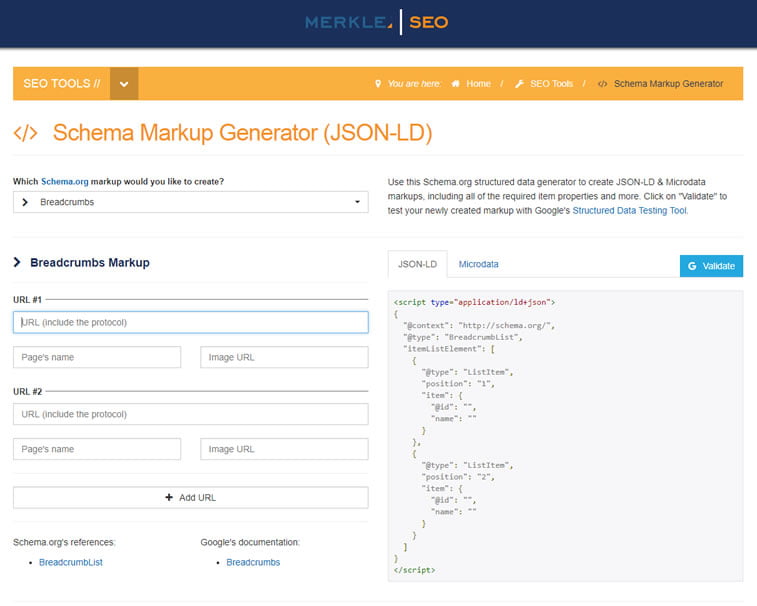
Task: Click the code brackets icon beside page title
Action: click(26, 133)
